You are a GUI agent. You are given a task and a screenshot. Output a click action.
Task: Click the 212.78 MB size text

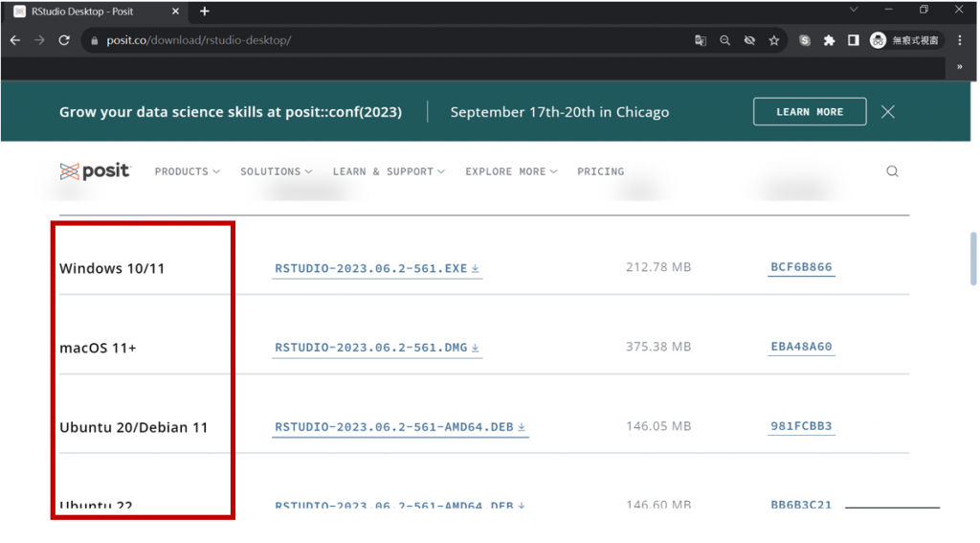point(658,267)
